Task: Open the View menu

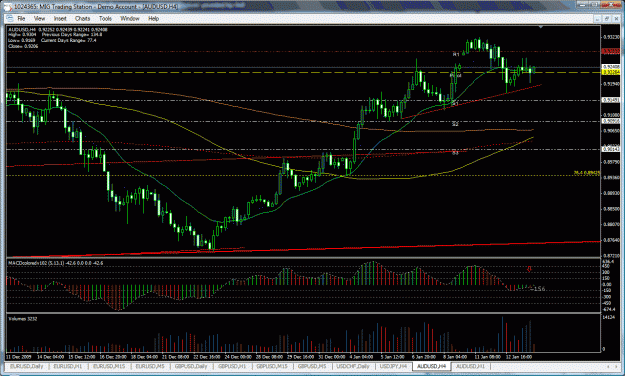Action: pos(39,18)
